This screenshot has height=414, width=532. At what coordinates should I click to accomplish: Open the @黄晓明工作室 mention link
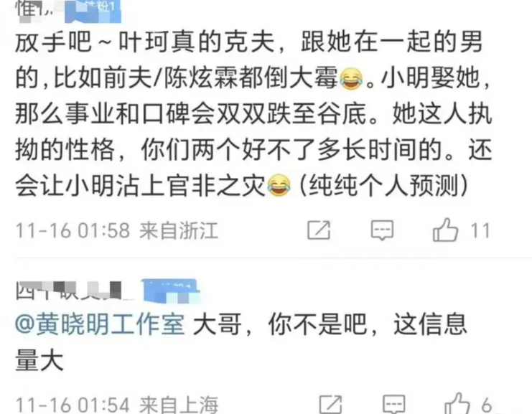(100, 324)
